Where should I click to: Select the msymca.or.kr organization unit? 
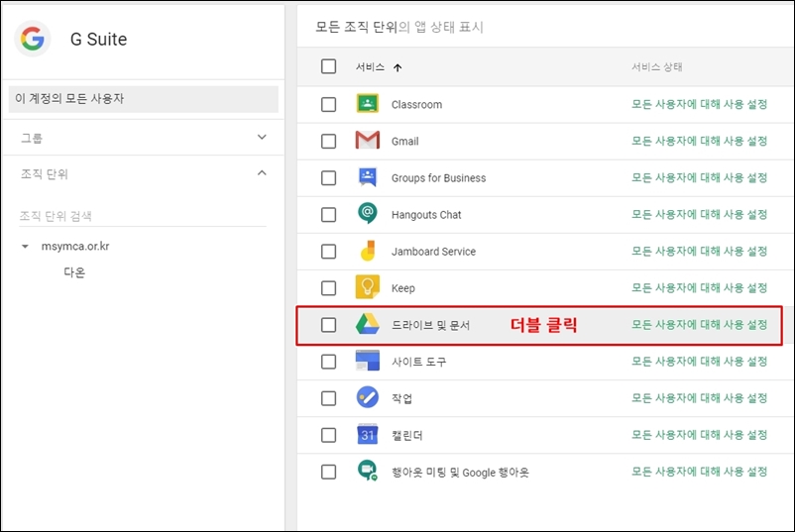pyautogui.click(x=75, y=247)
